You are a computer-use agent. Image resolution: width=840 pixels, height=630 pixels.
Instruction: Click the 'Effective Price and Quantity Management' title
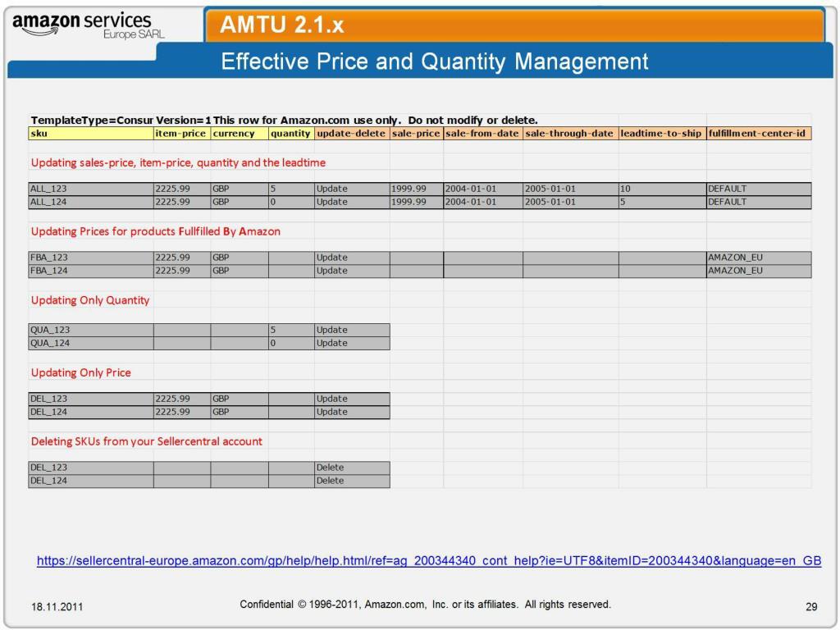click(x=435, y=61)
